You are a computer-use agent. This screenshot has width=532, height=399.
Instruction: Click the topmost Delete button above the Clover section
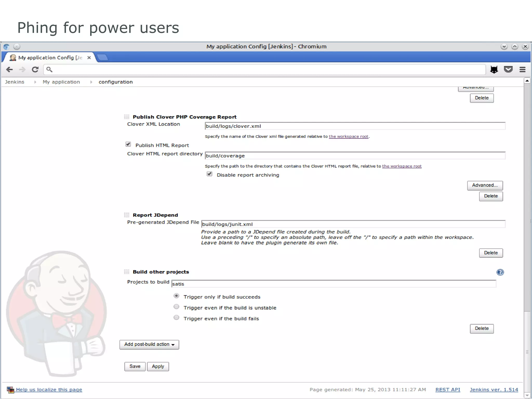point(482,98)
